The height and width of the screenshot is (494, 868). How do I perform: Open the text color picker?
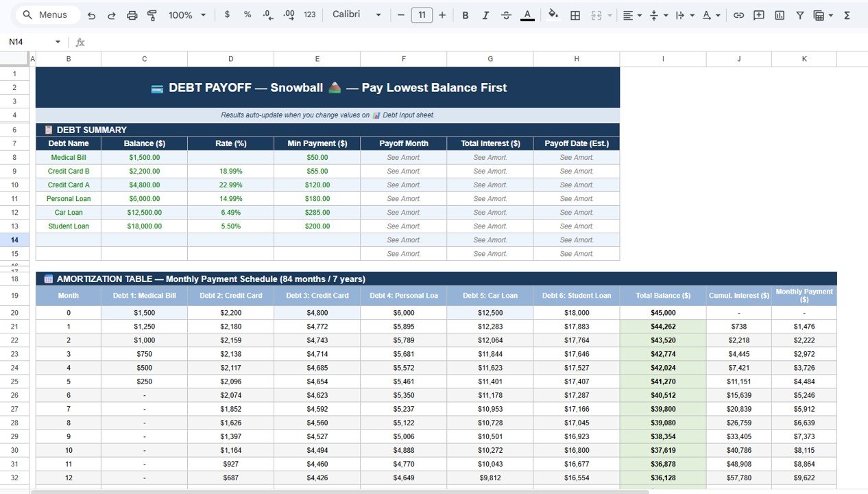[x=527, y=14]
